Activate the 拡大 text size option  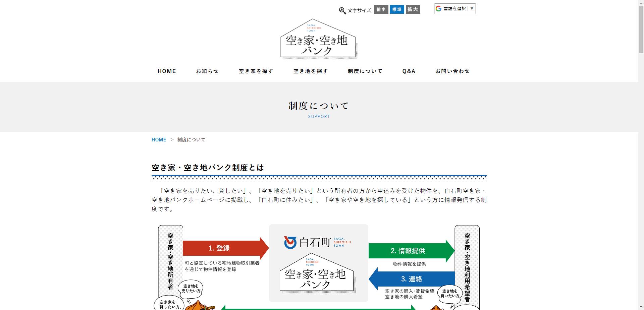click(413, 9)
